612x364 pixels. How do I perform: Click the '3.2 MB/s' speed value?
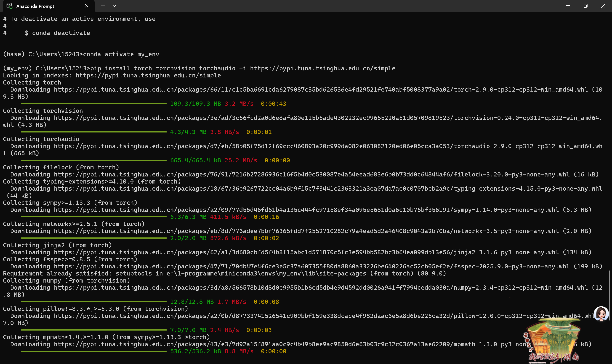[239, 104]
